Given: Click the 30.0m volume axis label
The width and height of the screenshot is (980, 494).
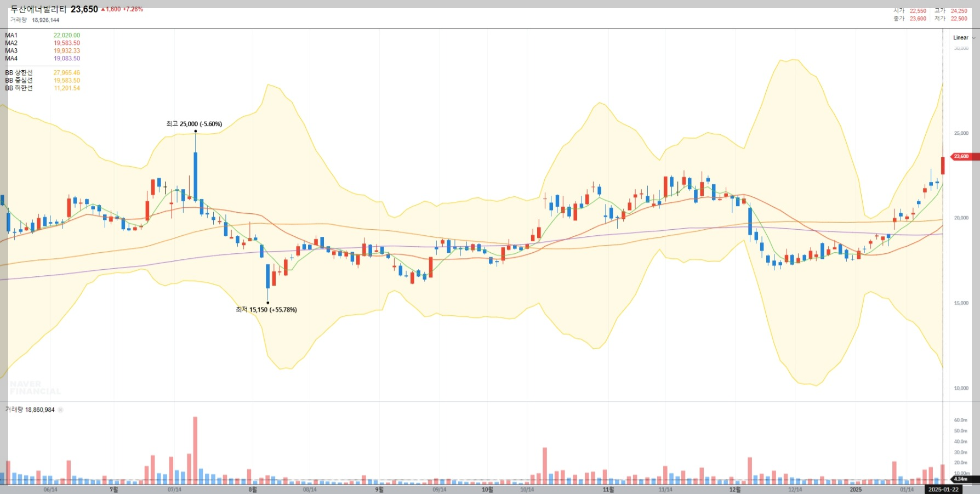Looking at the screenshot, I should (960, 452).
